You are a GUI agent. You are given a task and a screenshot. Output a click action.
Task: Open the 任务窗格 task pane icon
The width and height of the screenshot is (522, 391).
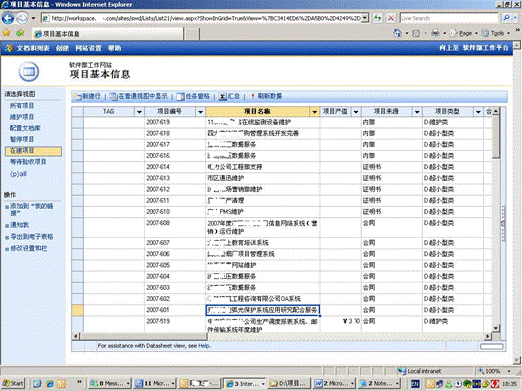click(180, 97)
